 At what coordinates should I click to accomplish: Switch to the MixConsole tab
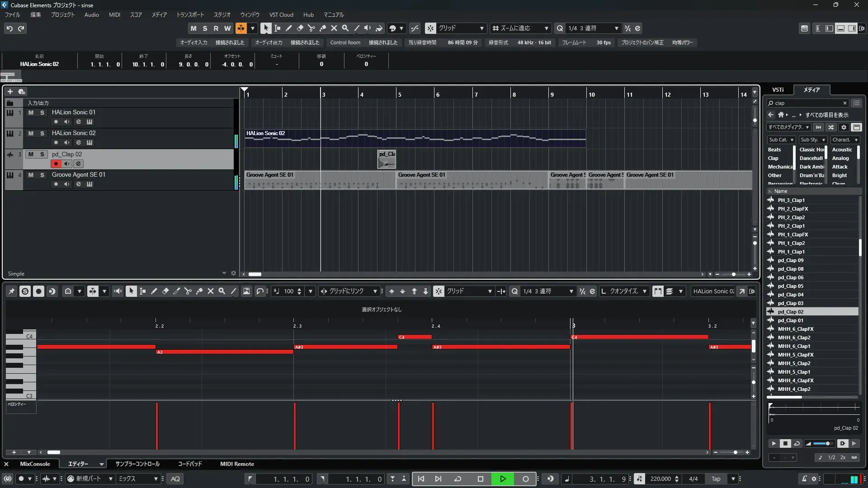(x=35, y=464)
